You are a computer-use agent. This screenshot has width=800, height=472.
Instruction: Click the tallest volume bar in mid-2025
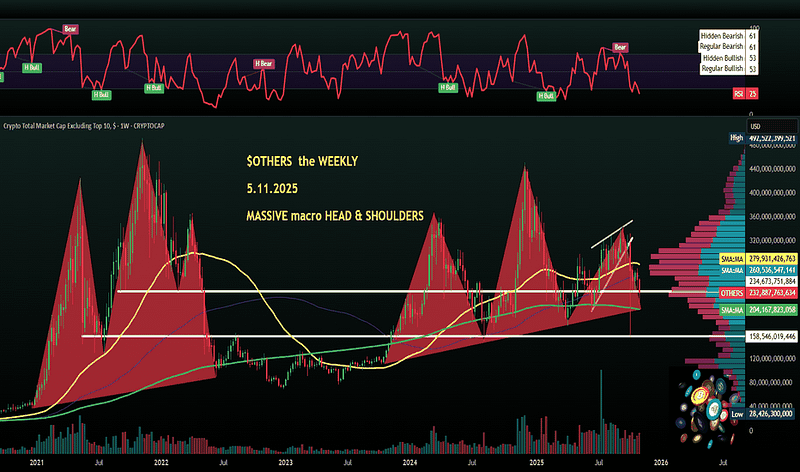tap(601, 411)
